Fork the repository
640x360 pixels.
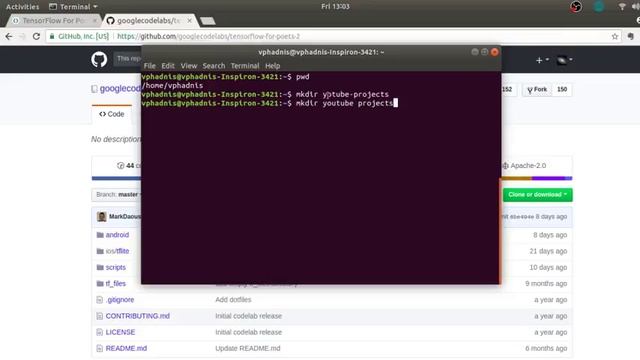point(537,89)
